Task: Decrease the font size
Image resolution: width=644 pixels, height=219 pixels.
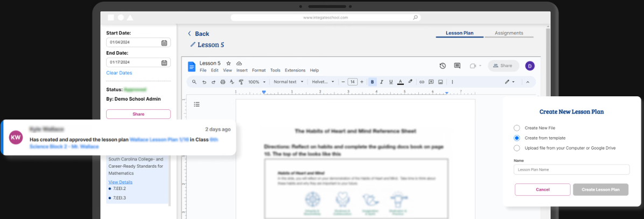Action: (x=343, y=82)
